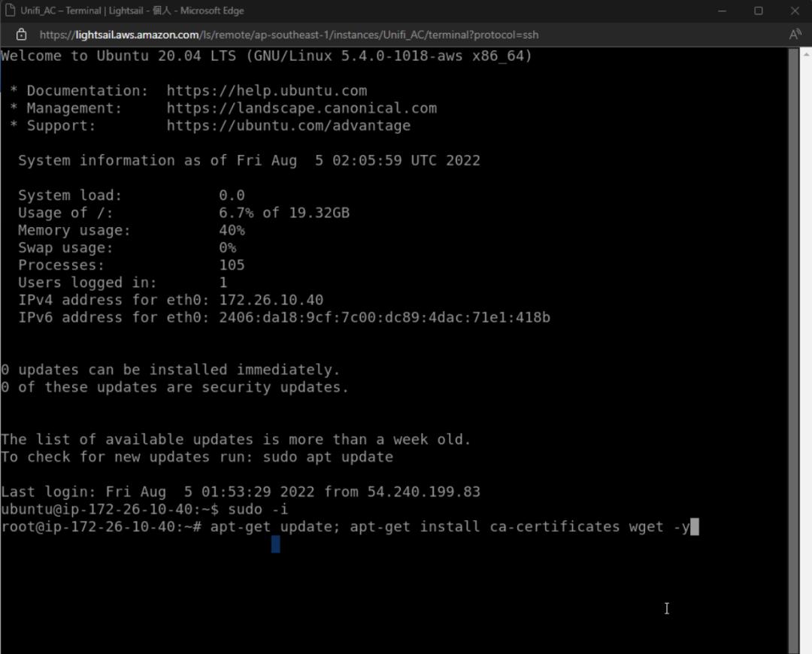Click the lock icon in the address bar
The image size is (812, 654).
tap(21, 35)
